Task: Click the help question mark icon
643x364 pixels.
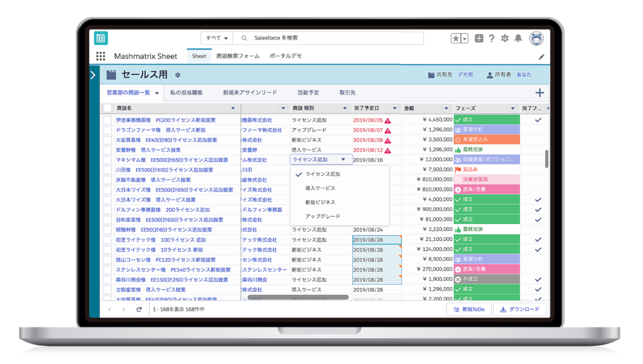Action: 492,38
